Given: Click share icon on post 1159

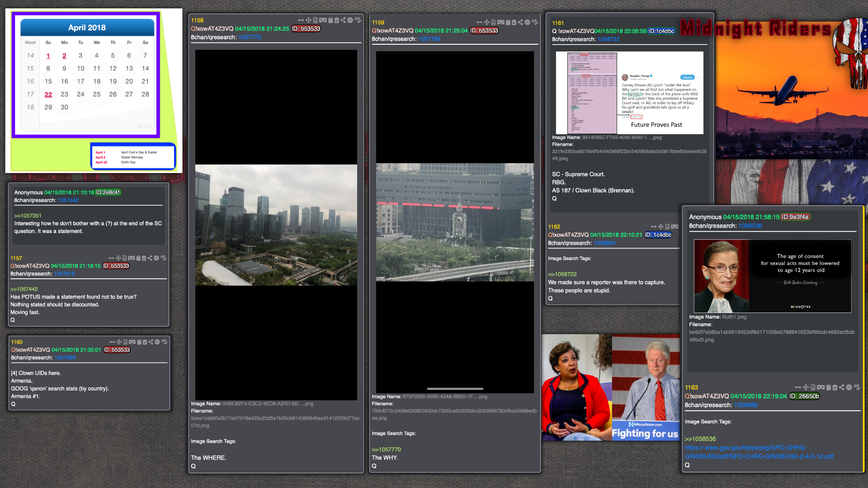Looking at the screenshot, I should point(520,22).
